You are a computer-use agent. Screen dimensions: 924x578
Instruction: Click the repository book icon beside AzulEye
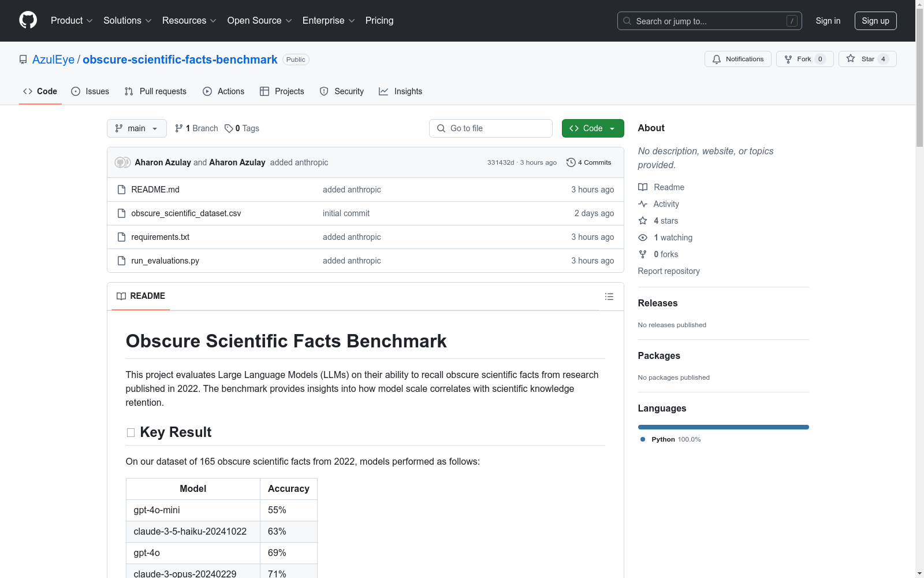tap(23, 60)
